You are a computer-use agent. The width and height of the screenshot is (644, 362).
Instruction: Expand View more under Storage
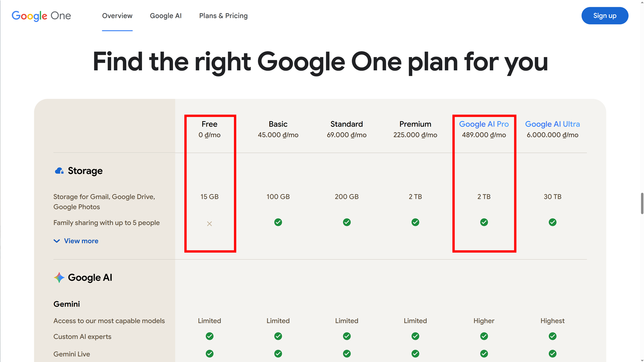(x=81, y=241)
